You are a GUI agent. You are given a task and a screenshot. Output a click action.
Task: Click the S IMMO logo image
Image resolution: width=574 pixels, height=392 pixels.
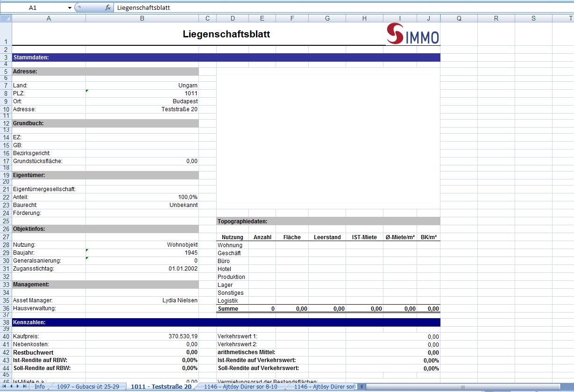413,34
